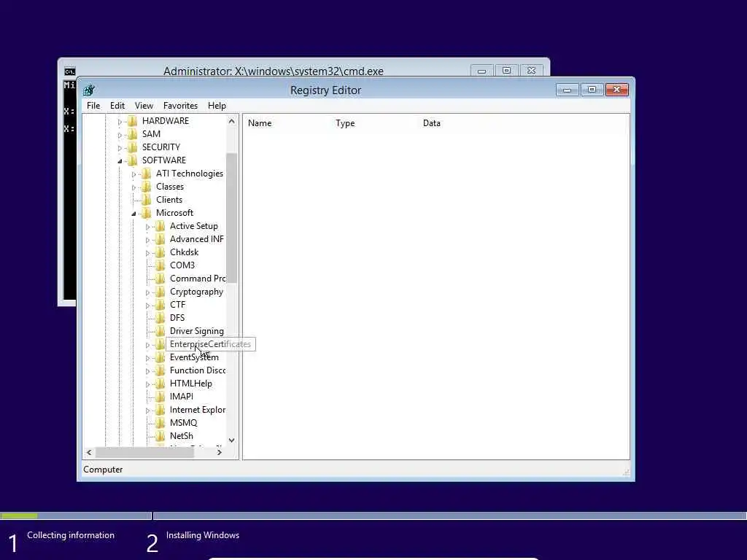Expand the SECURITY key
The width and height of the screenshot is (747, 560).
pos(120,148)
